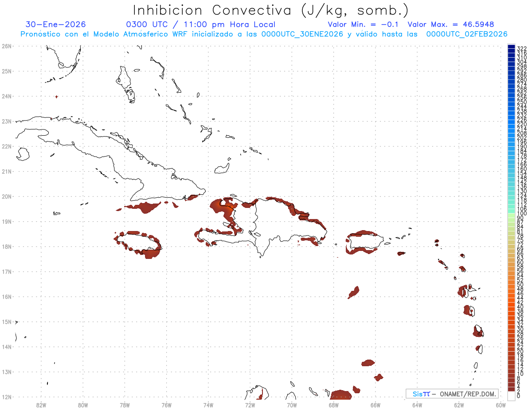Viewport: 532px width, 411px height.
Task: Click the '74W' longitude label
Action: (208, 405)
